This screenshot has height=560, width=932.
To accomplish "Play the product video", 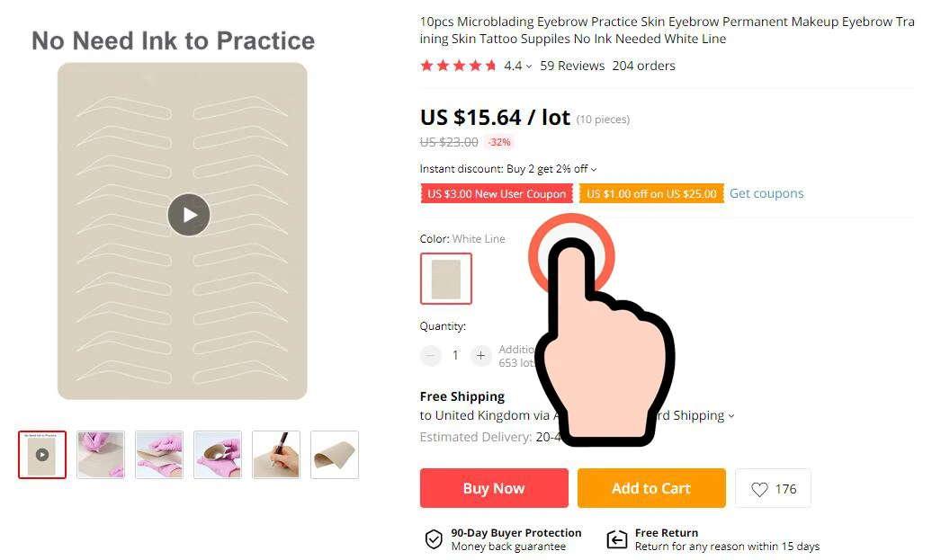I will click(x=188, y=215).
